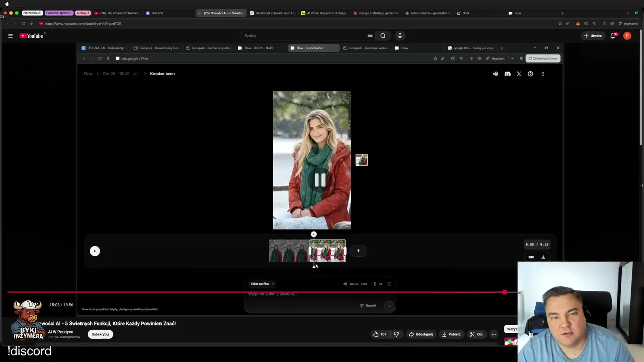The height and width of the screenshot is (362, 644).
Task: Open the account avatar menu
Action: click(627, 36)
